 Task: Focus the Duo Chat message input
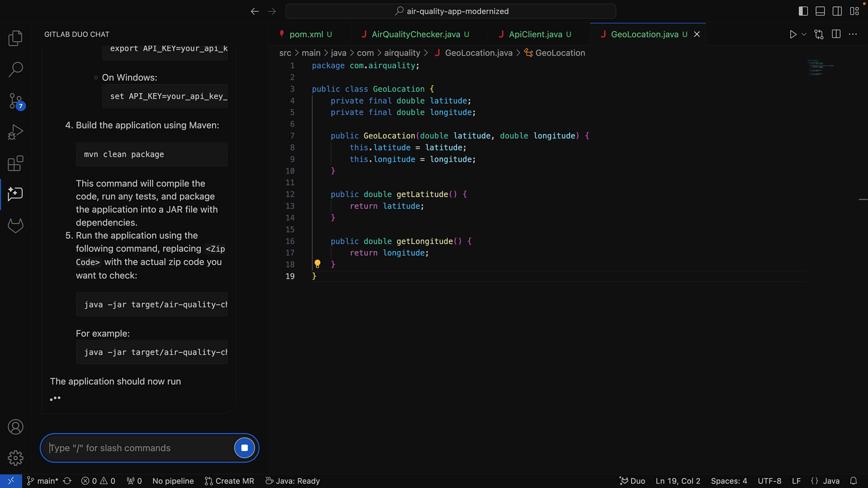(x=140, y=448)
